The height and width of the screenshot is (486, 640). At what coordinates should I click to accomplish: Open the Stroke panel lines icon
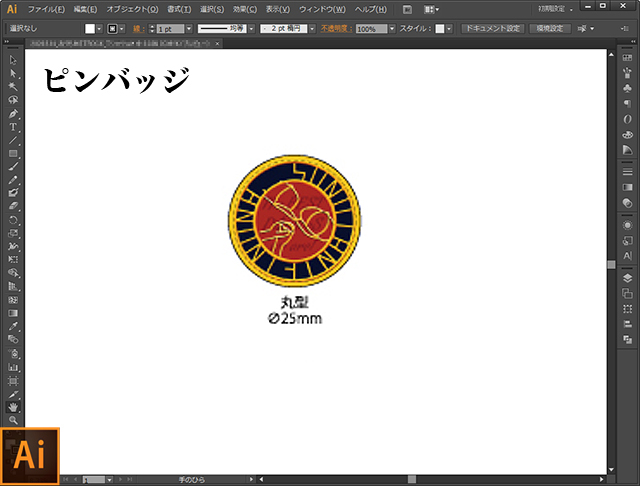627,172
